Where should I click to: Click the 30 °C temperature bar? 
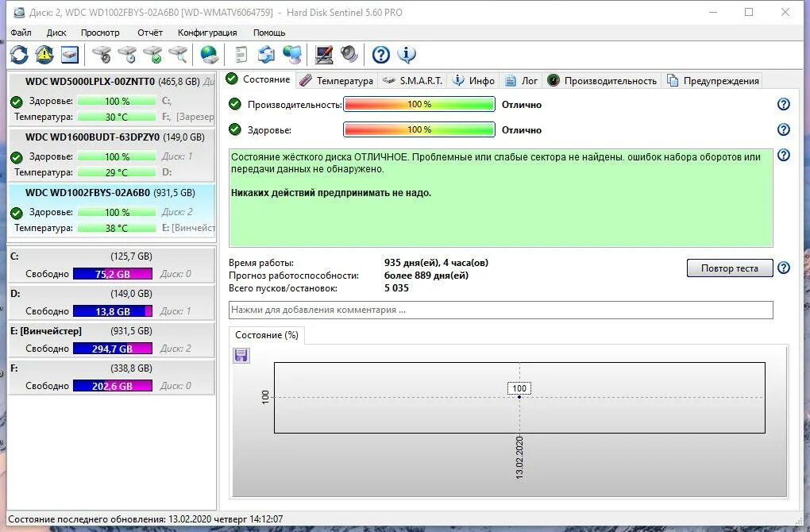click(117, 117)
